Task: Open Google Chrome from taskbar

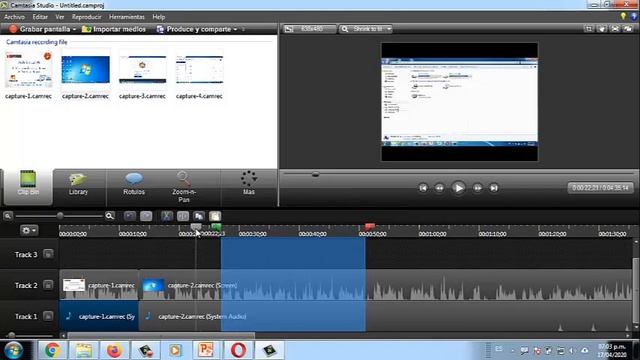Action: [53, 350]
